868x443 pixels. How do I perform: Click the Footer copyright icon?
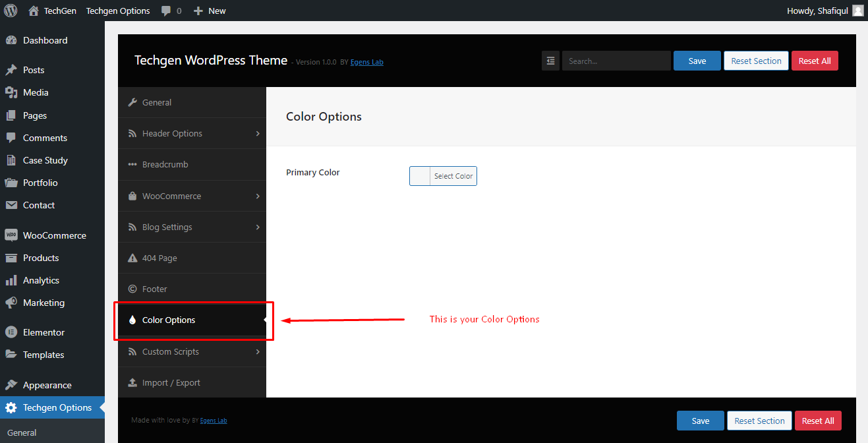[132, 289]
